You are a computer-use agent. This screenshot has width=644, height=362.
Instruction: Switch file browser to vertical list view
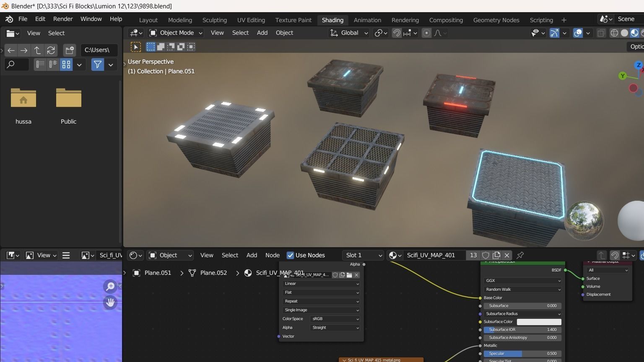pyautogui.click(x=40, y=65)
